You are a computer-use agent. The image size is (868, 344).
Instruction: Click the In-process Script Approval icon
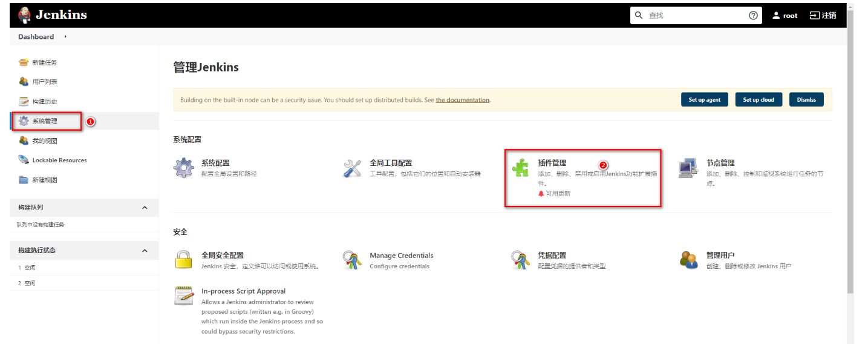coord(184,296)
